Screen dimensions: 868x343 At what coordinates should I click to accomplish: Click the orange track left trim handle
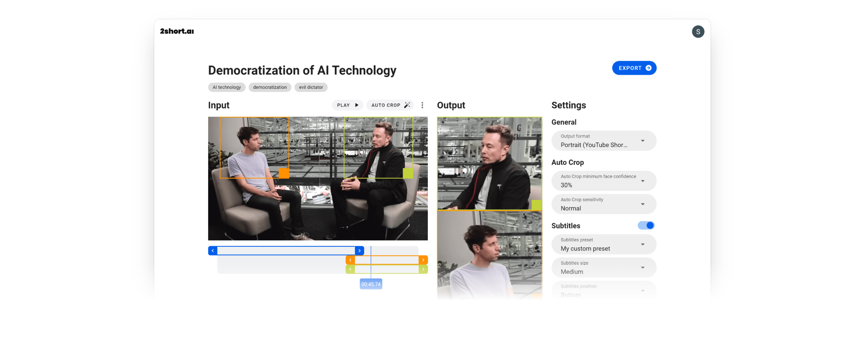pos(350,260)
